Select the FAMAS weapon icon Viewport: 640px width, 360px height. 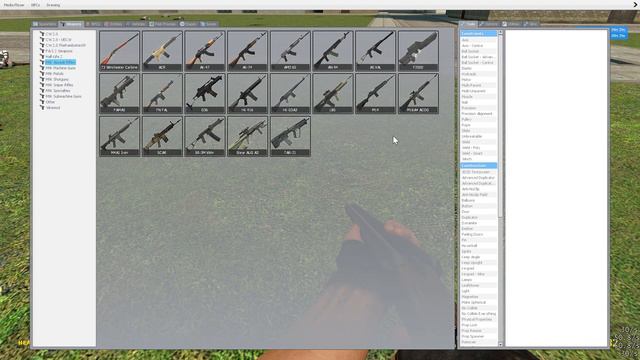pyautogui.click(x=119, y=93)
